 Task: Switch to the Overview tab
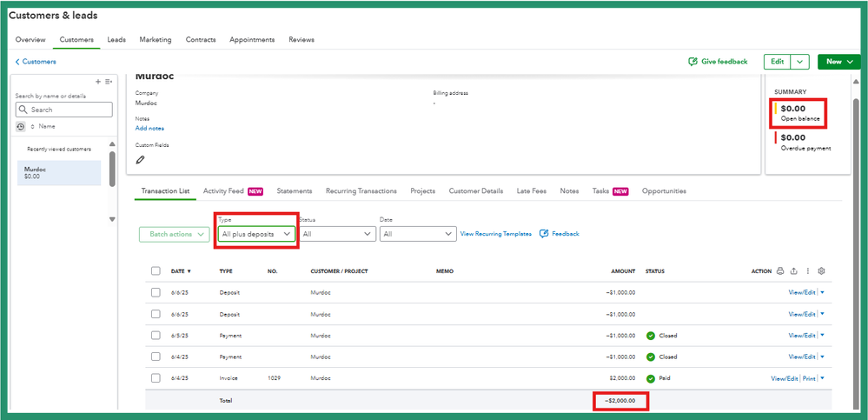pyautogui.click(x=30, y=40)
